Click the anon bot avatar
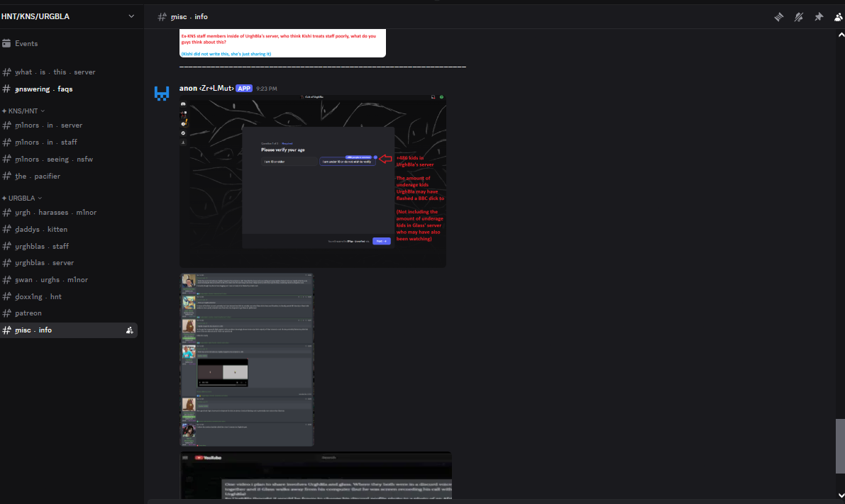 [162, 93]
